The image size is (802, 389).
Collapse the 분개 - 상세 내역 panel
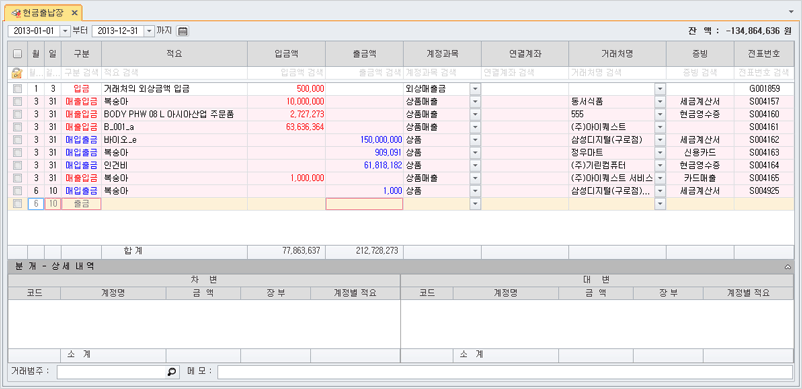(x=788, y=266)
